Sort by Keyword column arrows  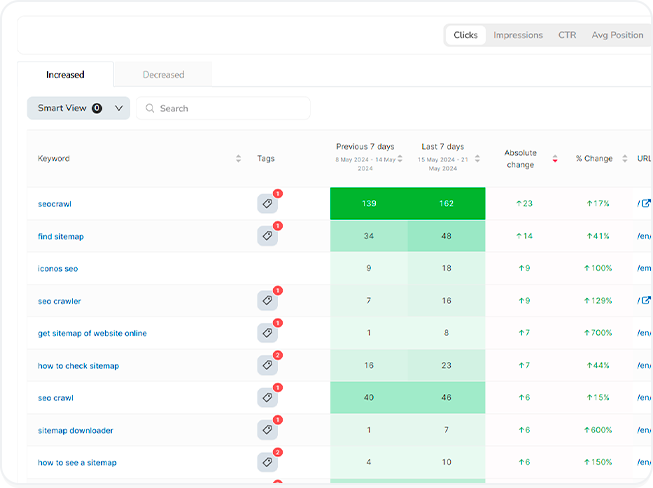pyautogui.click(x=238, y=158)
